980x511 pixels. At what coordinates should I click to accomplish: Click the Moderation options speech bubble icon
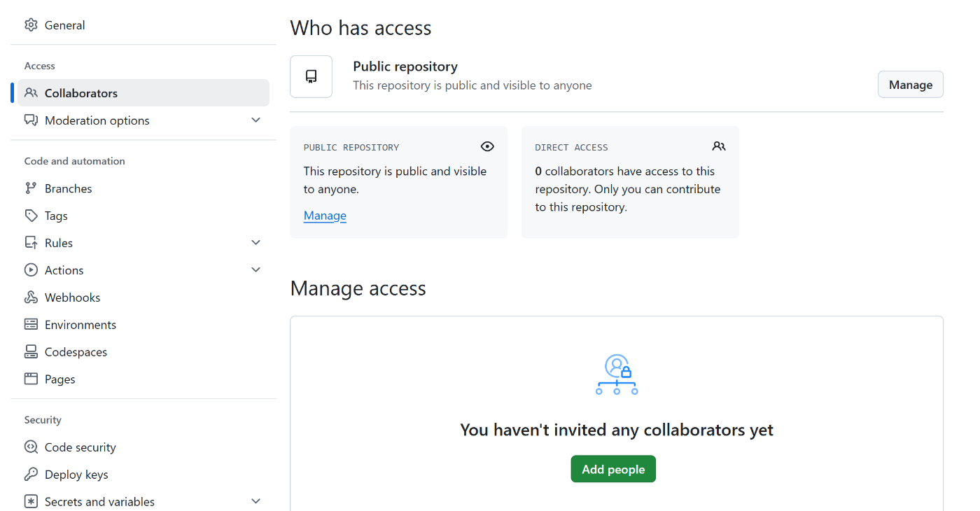(x=31, y=120)
